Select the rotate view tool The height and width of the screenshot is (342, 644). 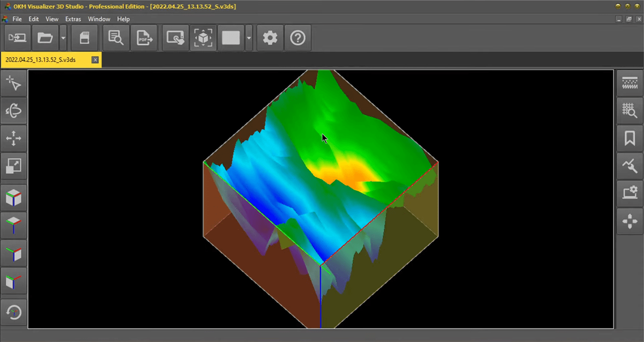coord(14,111)
